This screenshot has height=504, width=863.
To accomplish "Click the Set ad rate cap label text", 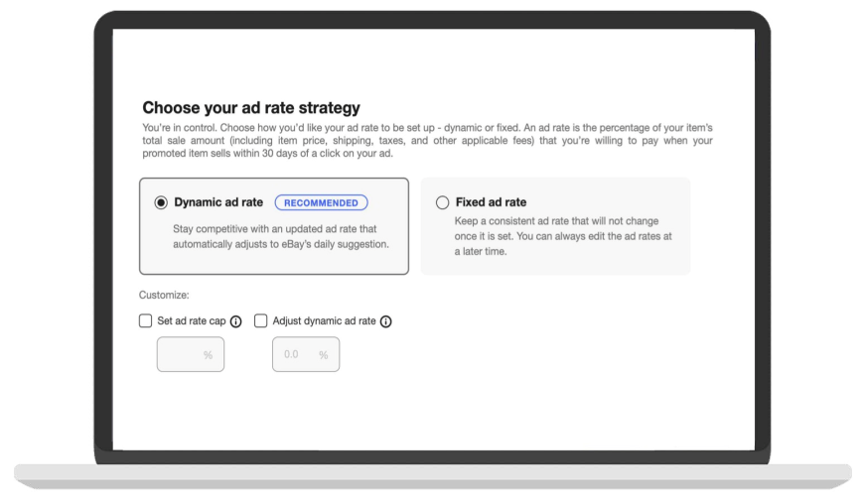I will tap(192, 321).
